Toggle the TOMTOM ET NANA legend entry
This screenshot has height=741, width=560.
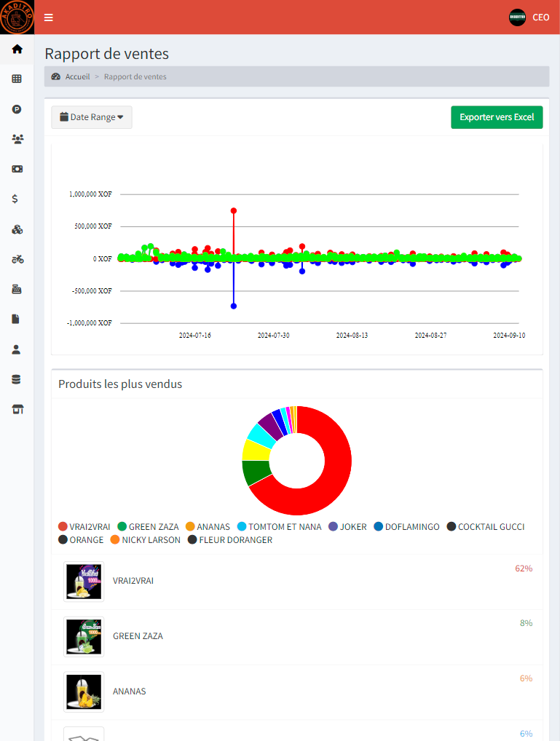point(279,527)
